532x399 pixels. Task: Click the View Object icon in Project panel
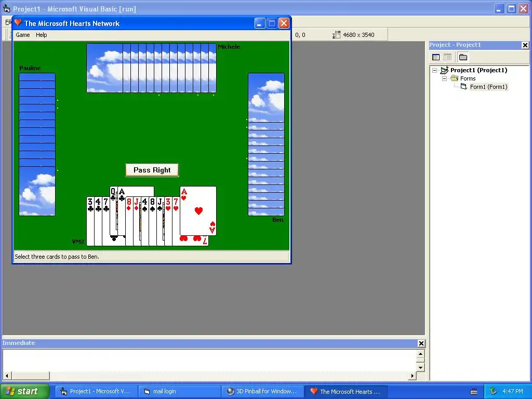coord(447,57)
